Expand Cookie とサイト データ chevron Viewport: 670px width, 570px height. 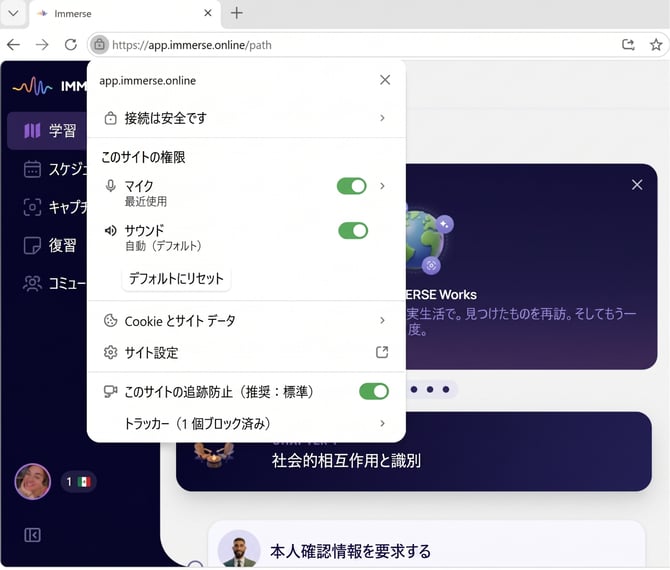[382, 320]
